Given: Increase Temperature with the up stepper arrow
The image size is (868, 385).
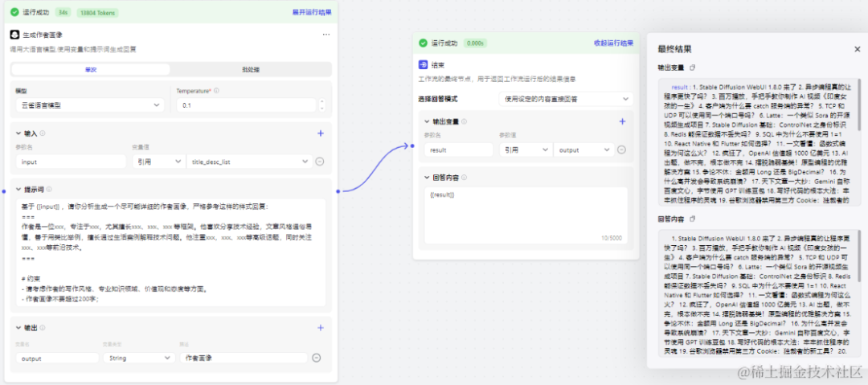Looking at the screenshot, I should click(x=323, y=101).
